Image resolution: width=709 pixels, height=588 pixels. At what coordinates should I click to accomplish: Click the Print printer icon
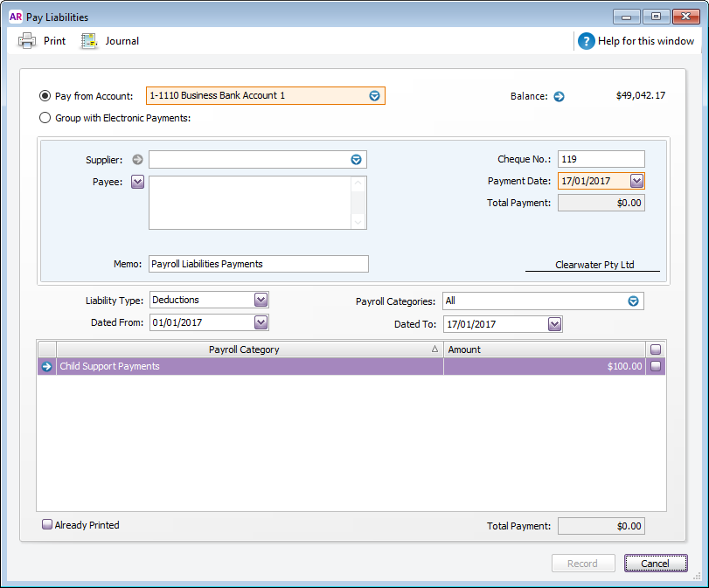[27, 41]
